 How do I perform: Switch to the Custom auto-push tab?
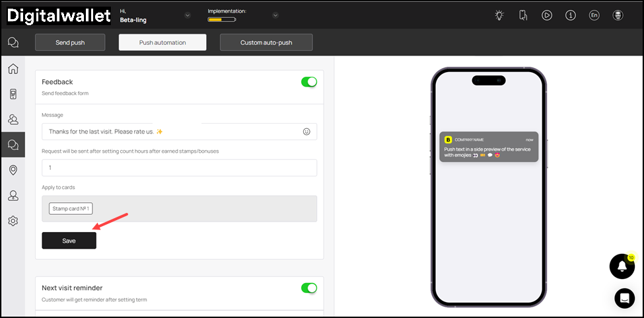(266, 42)
